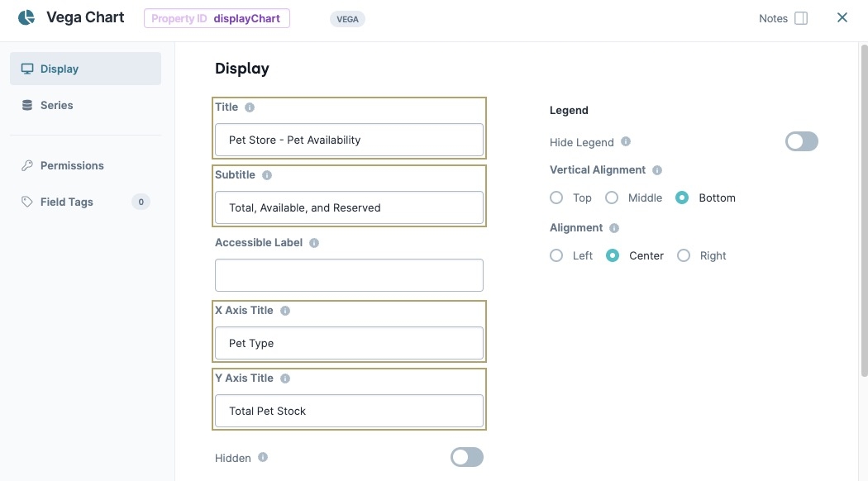Click the Hide Legend info icon
This screenshot has width=868, height=481.
[626, 141]
